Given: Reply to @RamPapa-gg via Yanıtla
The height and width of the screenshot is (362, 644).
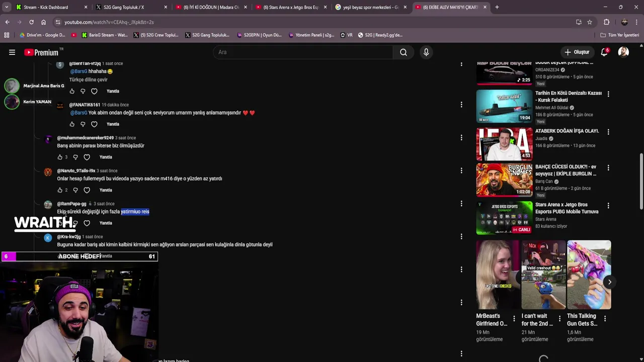Looking at the screenshot, I should [x=106, y=223].
